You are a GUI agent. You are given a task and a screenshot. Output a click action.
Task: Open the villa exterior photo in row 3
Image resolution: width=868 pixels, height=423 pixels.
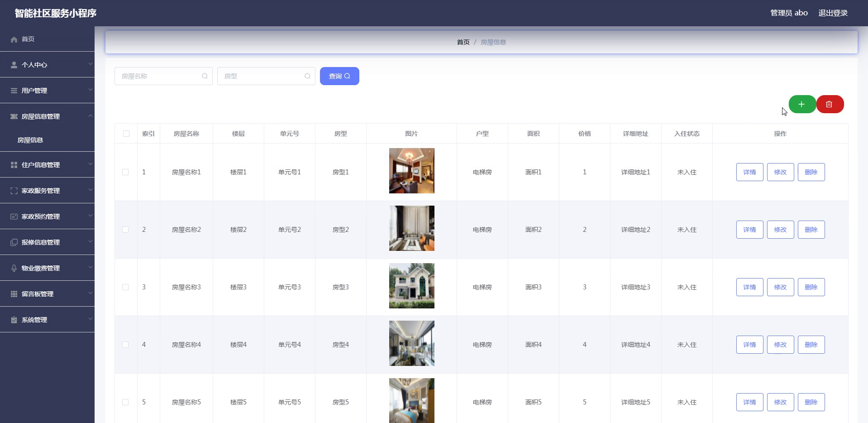click(x=412, y=286)
